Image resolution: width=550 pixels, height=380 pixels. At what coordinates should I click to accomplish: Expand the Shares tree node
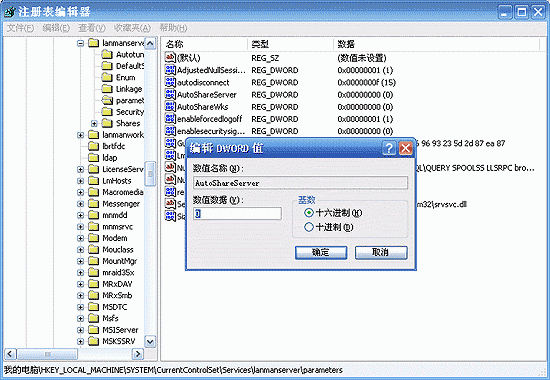coord(94,124)
